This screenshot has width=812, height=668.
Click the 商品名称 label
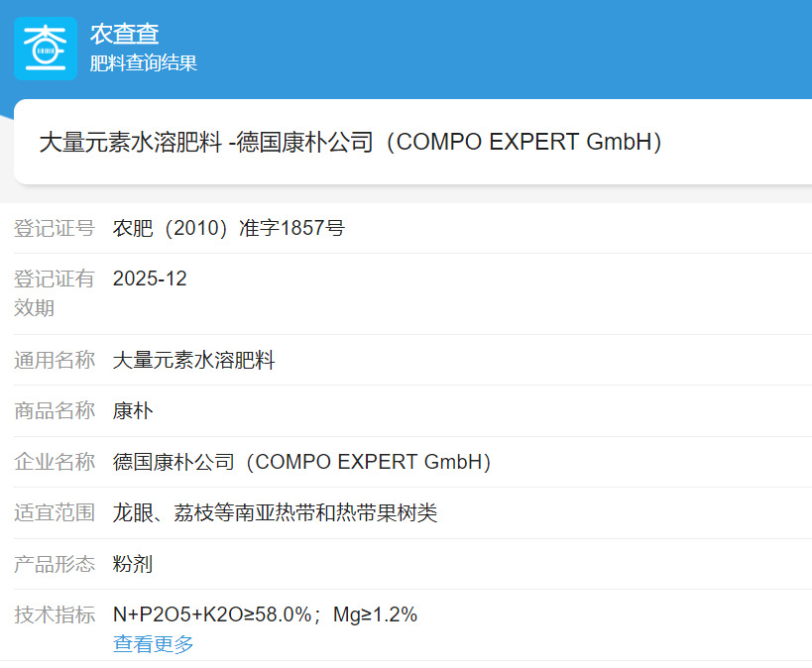(55, 410)
